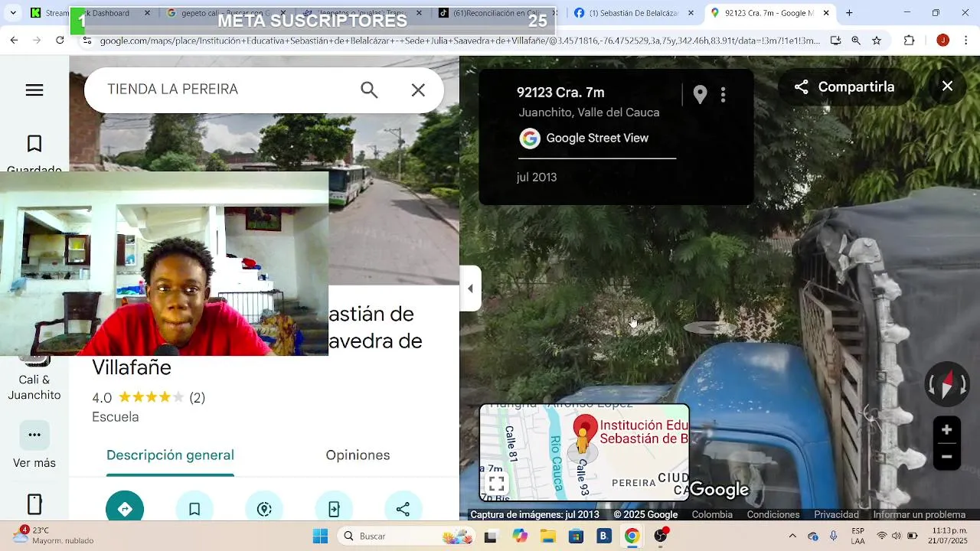This screenshot has height=551, width=980.
Task: Open the Ver más sidebar option
Action: [34, 445]
